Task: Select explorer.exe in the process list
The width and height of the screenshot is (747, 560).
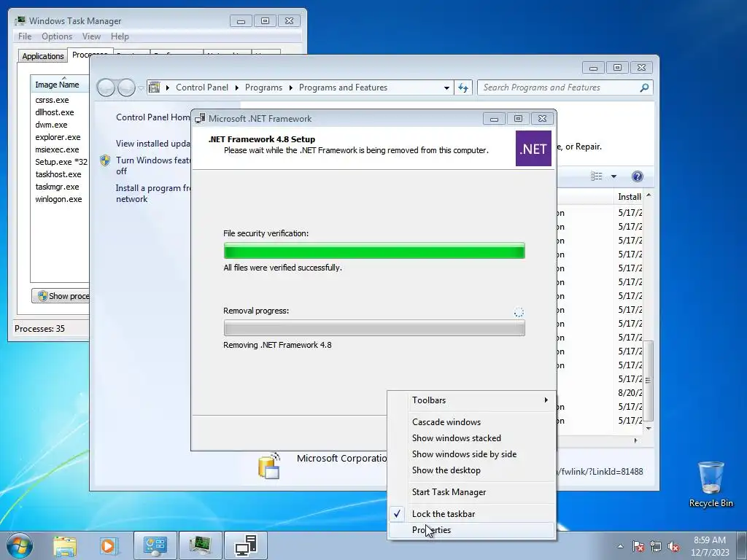Action: [x=58, y=137]
